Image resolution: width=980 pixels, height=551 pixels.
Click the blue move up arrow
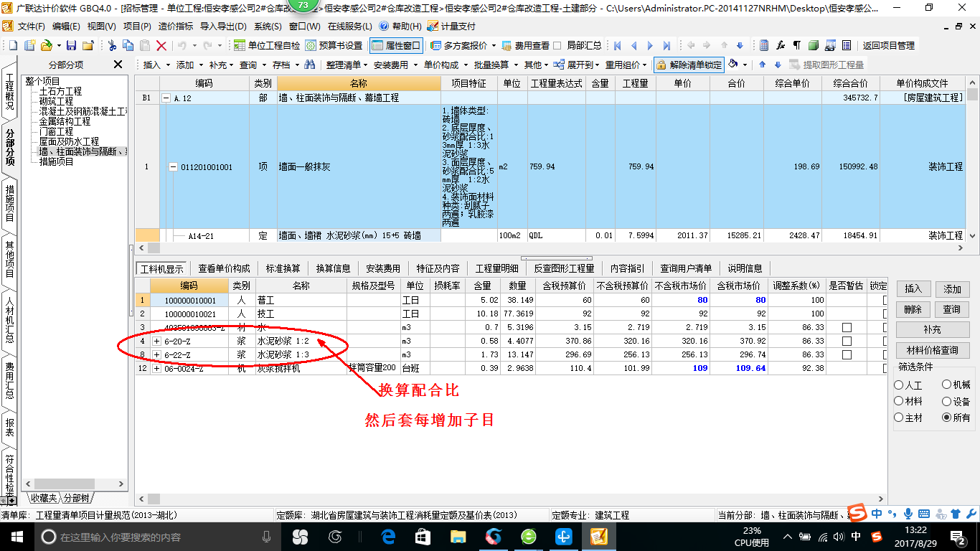(x=762, y=65)
